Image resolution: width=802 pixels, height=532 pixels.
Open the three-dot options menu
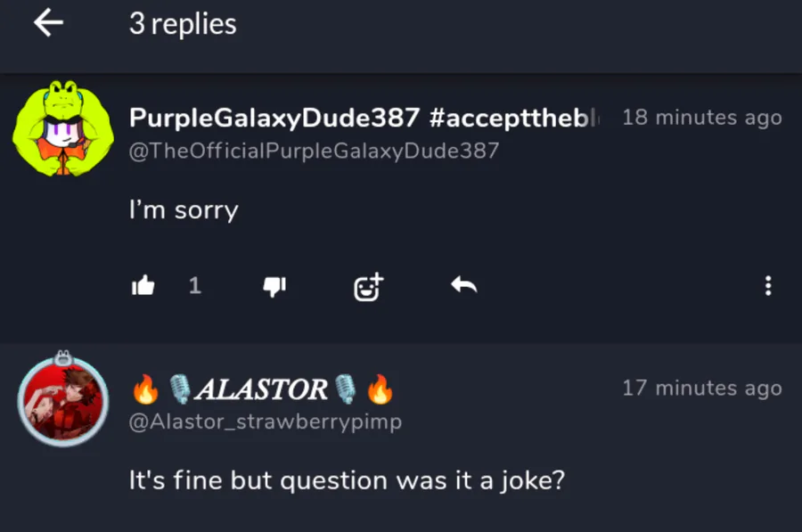pos(768,286)
